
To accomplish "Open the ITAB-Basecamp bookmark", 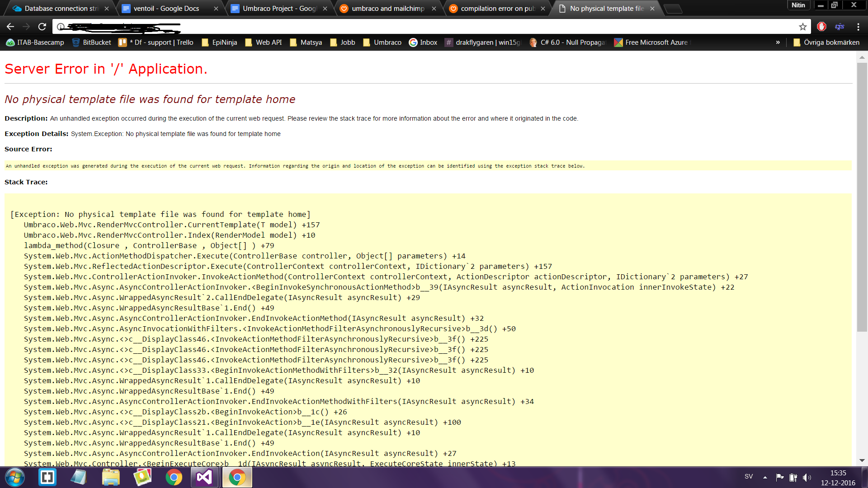I will pyautogui.click(x=35, y=42).
